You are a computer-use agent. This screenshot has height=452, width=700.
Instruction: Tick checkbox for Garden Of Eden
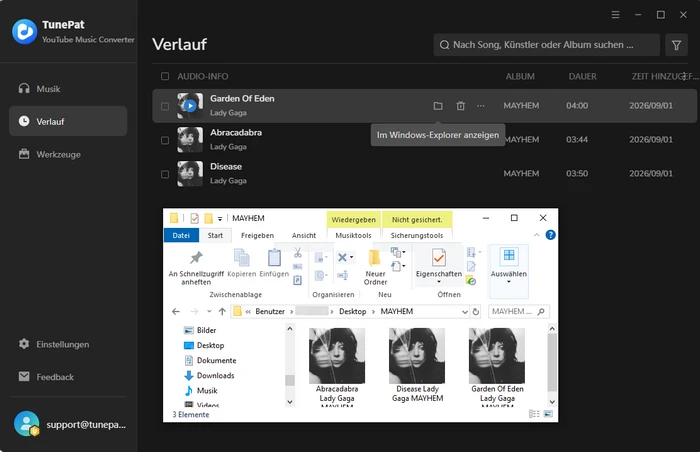(165, 106)
